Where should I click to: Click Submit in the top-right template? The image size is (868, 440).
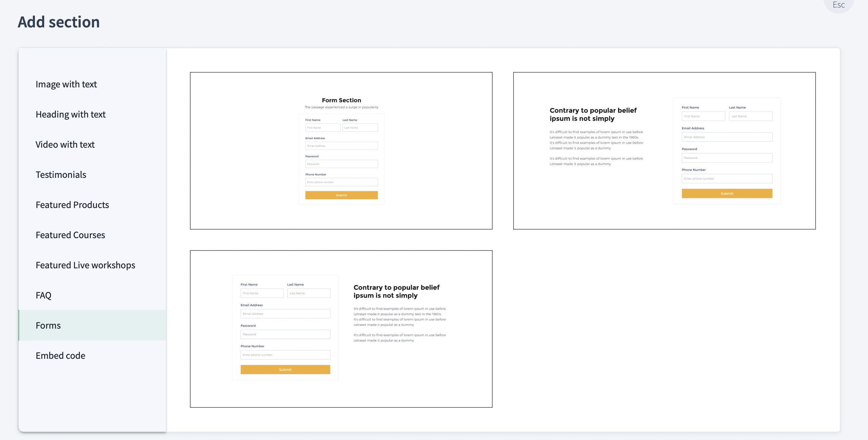[727, 194]
